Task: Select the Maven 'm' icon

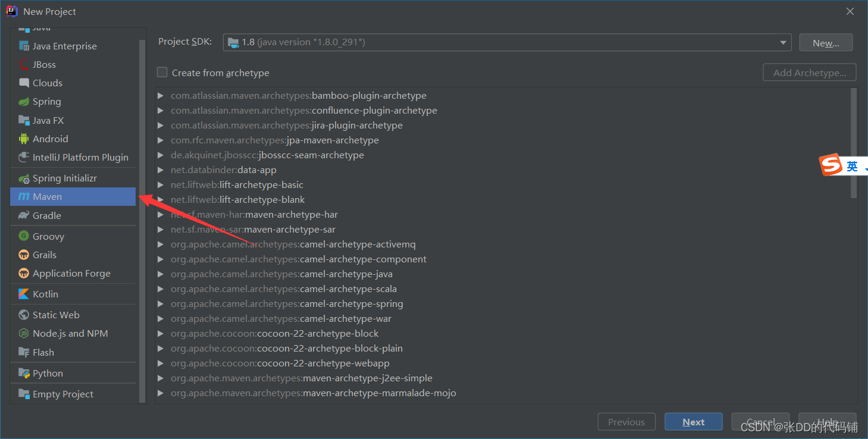Action: [x=24, y=196]
